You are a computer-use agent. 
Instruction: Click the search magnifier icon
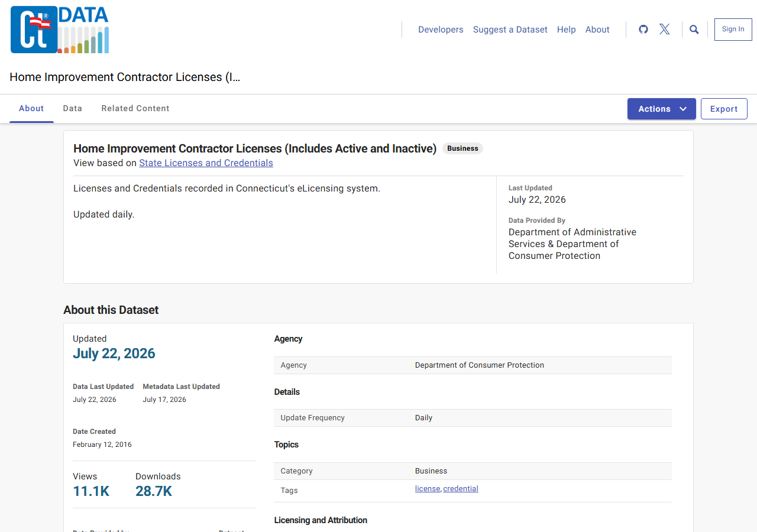click(694, 30)
